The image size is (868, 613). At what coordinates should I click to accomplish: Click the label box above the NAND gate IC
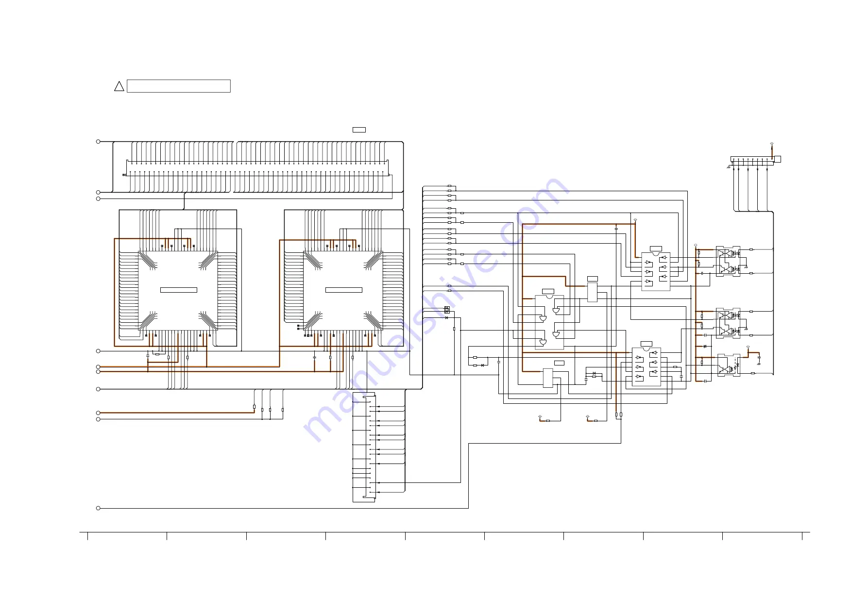(548, 291)
